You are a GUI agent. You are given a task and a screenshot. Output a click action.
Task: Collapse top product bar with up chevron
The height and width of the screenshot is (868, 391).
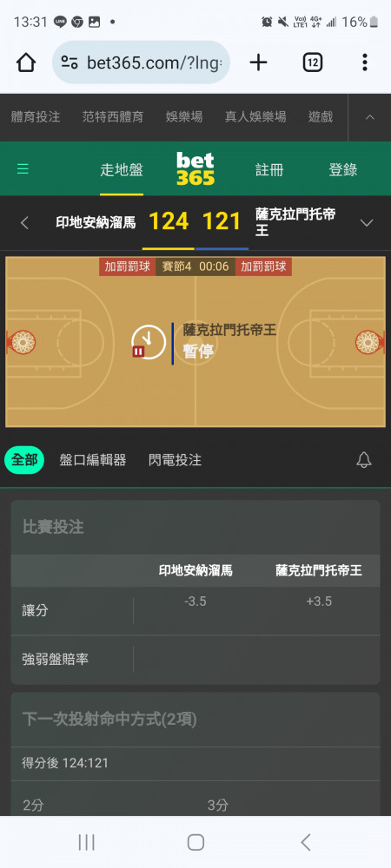coord(370,117)
